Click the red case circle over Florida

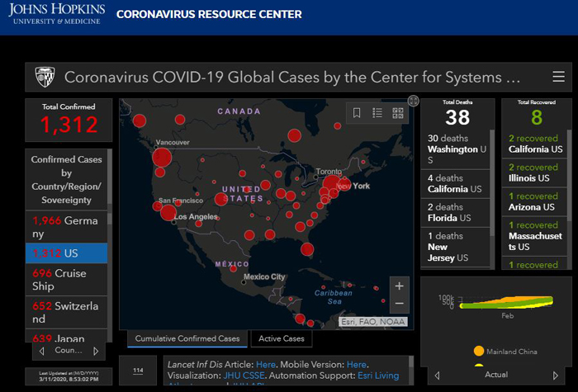(307, 249)
